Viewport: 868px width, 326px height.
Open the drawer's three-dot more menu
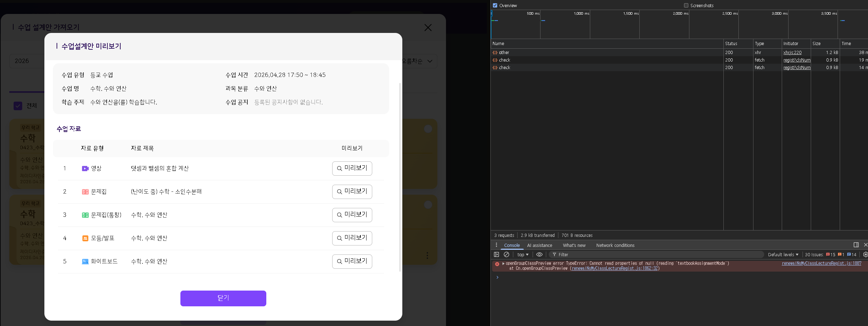pos(496,245)
